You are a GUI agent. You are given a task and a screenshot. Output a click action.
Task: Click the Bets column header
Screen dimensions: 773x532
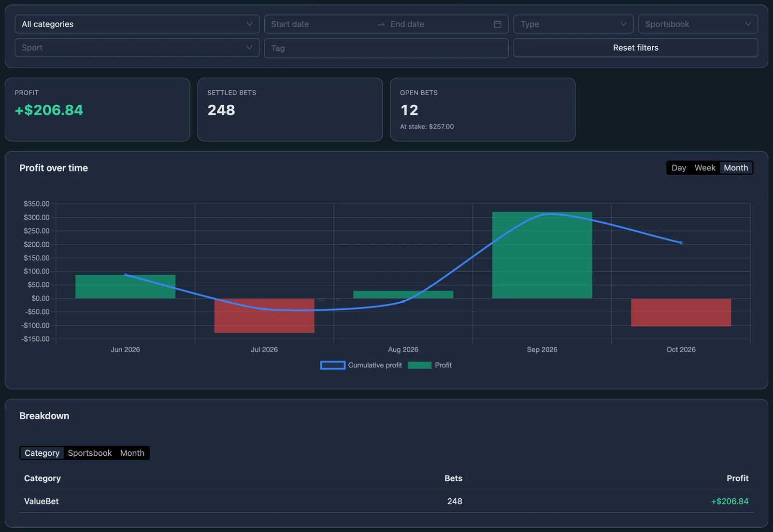pos(453,478)
